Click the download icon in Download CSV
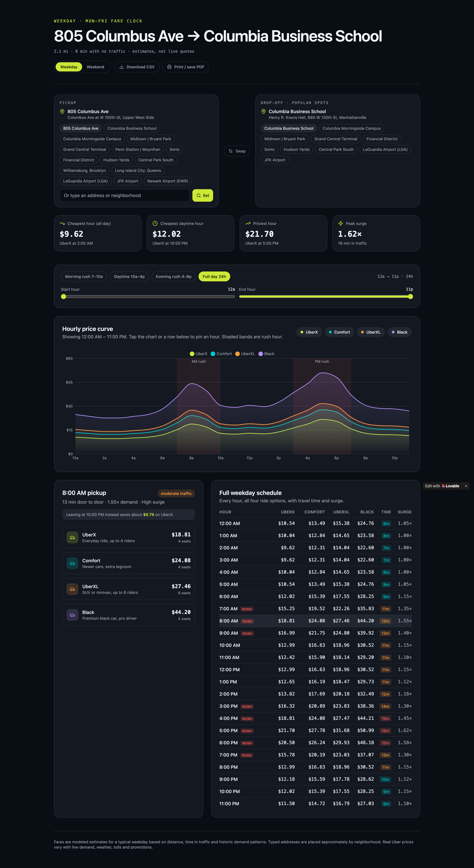Screen dimensions: 474x868 pyautogui.click(x=122, y=67)
